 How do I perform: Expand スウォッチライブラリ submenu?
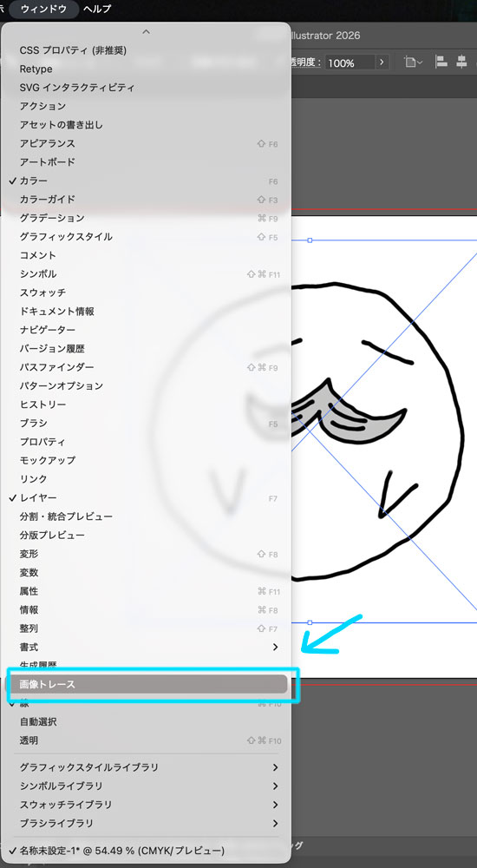coord(146,805)
